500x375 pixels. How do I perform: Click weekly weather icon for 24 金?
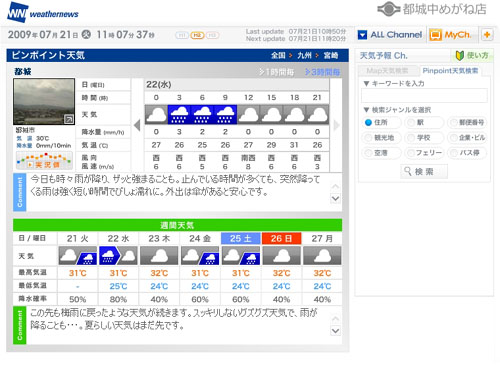(x=200, y=256)
